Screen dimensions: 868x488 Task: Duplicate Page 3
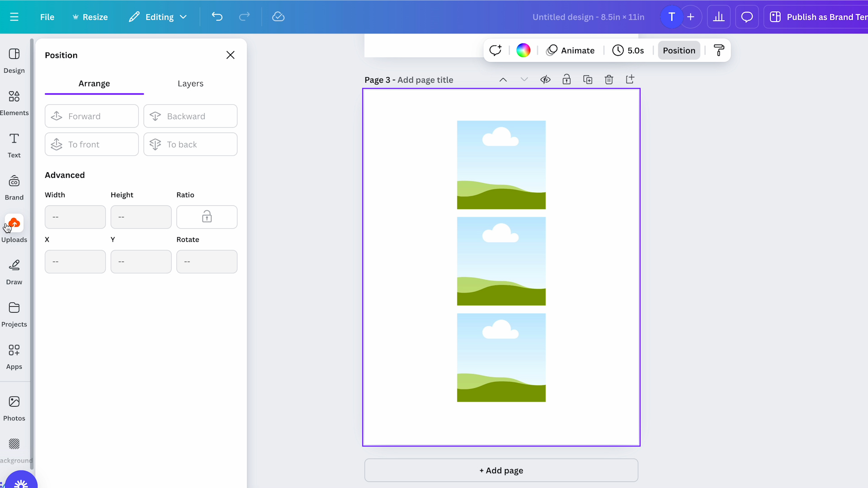tap(588, 80)
